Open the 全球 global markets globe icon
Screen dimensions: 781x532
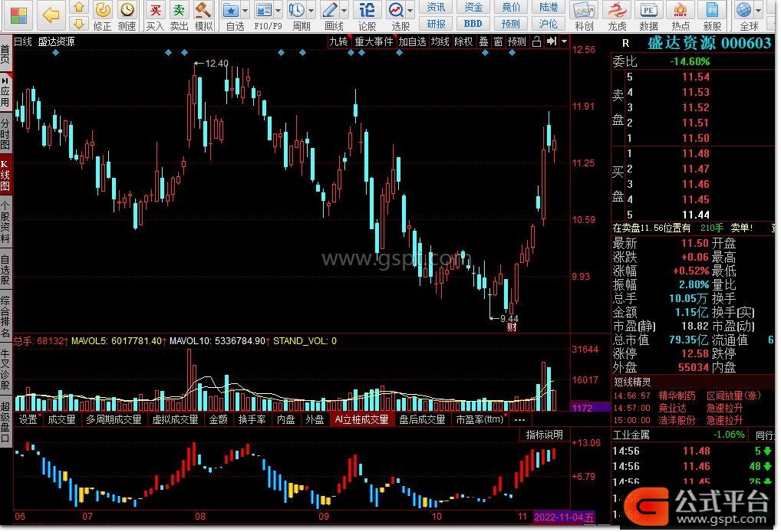(744, 9)
